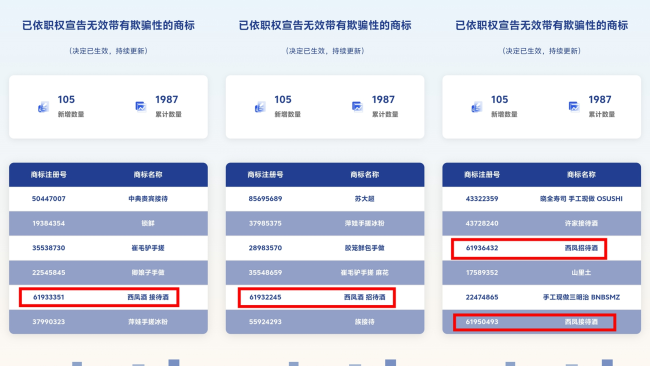The height and width of the screenshot is (366, 650).
Task: Click trademark name 西凤招待酒
Action: pyautogui.click(x=581, y=248)
